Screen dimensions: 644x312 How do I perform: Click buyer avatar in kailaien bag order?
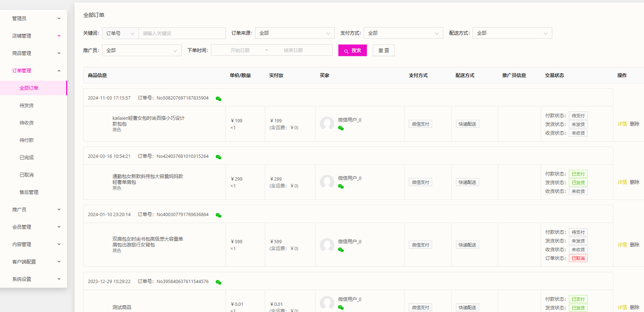[327, 124]
